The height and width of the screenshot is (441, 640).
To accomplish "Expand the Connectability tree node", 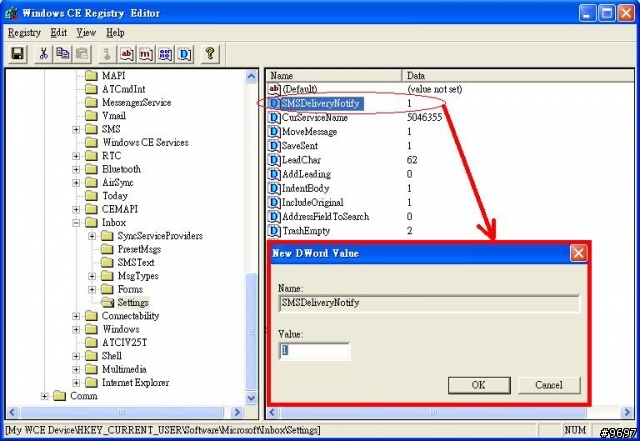I will [x=76, y=316].
